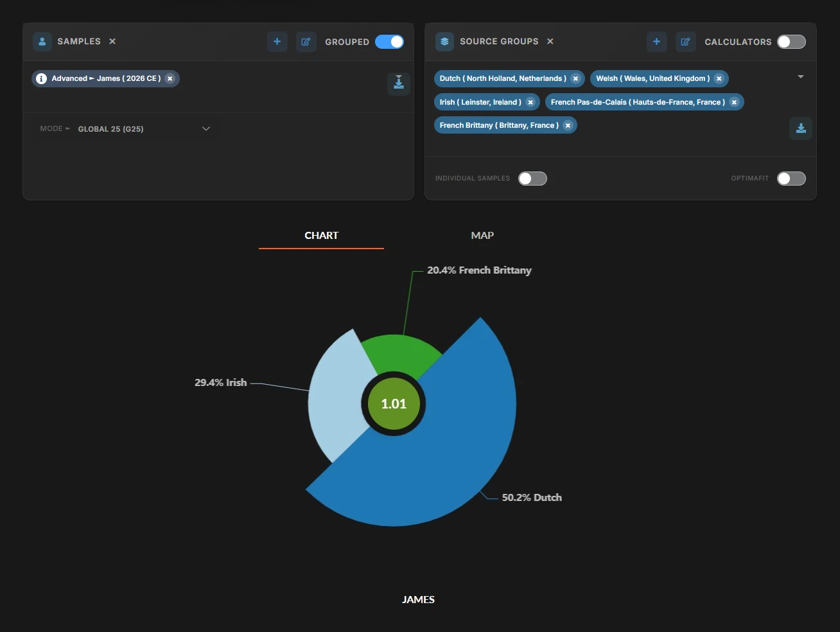
Task: Switch to the Map tab
Action: (482, 236)
